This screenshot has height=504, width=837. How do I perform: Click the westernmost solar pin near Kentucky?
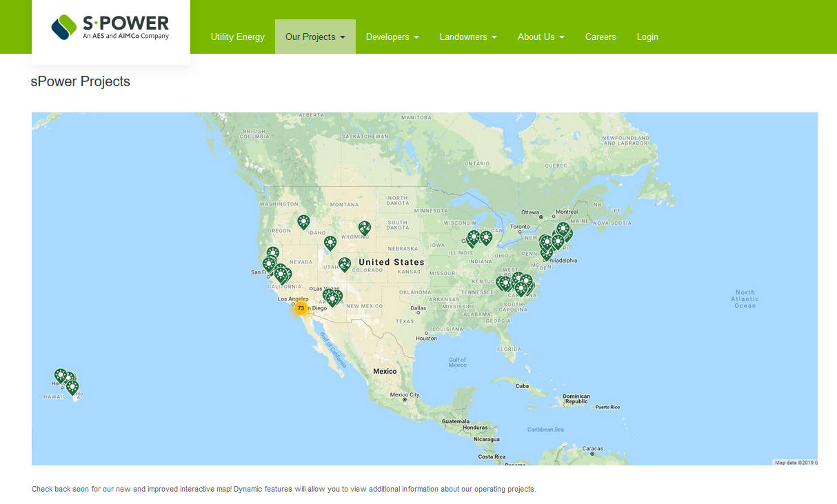point(501,283)
